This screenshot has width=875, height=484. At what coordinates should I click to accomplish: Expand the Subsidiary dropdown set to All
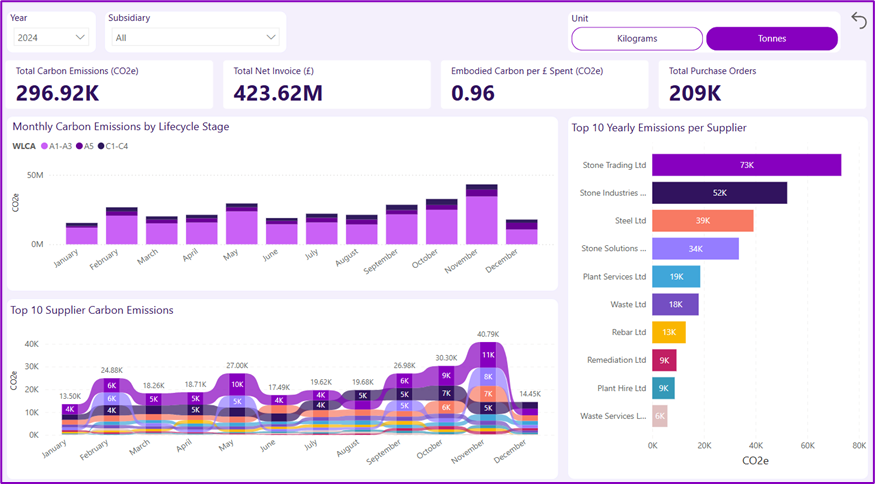pyautogui.click(x=195, y=37)
